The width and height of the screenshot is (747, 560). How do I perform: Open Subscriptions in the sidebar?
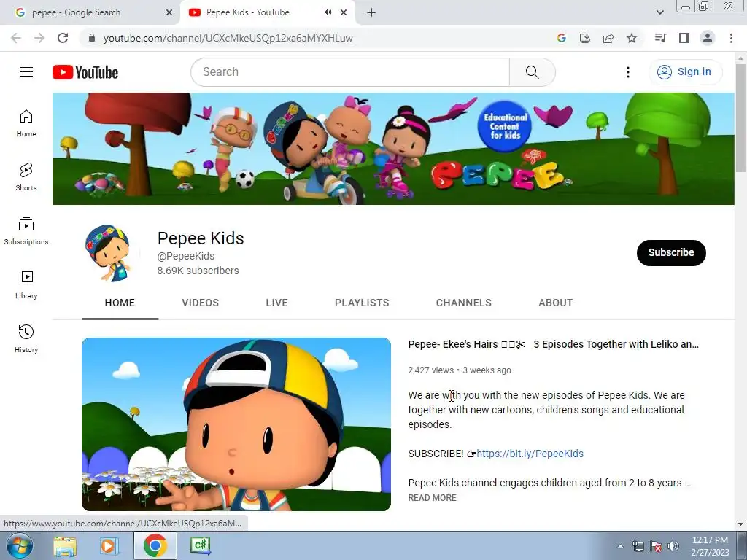pyautogui.click(x=26, y=231)
